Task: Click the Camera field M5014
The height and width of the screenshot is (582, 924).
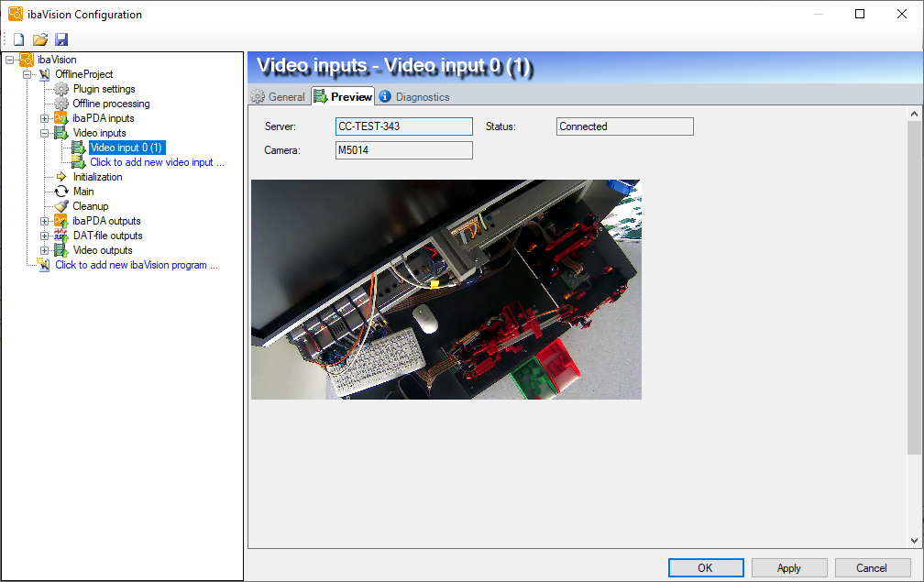Action: pyautogui.click(x=403, y=150)
